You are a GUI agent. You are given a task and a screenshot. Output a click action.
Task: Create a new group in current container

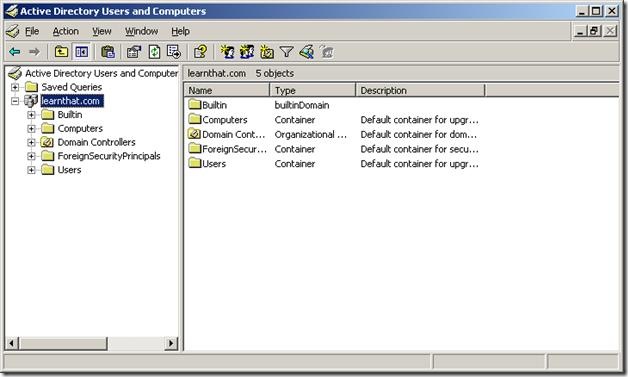[247, 52]
